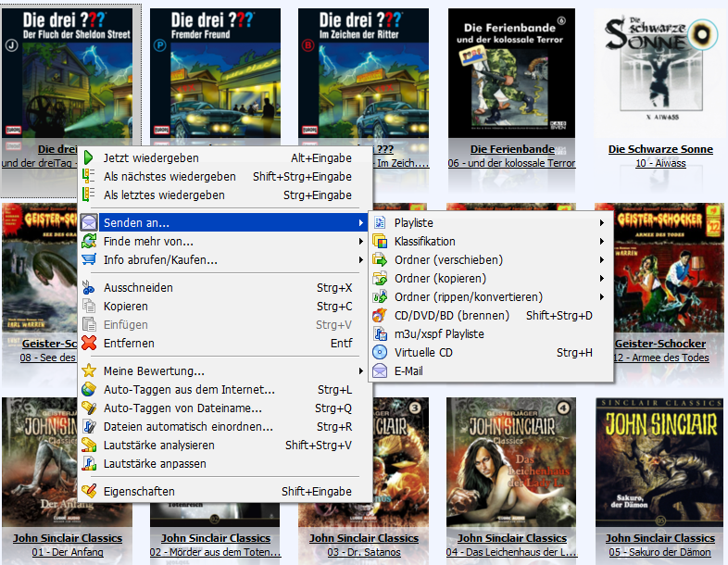The image size is (728, 565).
Task: Open the 04 - Das Leichenhaus der L... link
Action: click(511, 552)
